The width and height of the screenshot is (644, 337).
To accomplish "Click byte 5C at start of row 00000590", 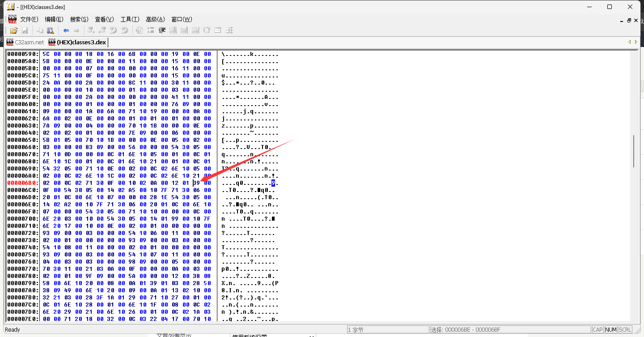I will coord(46,54).
